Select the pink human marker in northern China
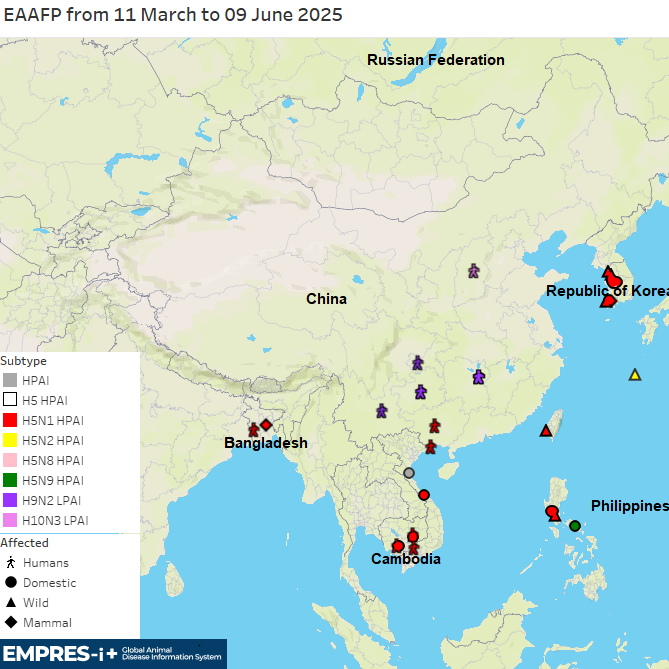 (x=474, y=271)
